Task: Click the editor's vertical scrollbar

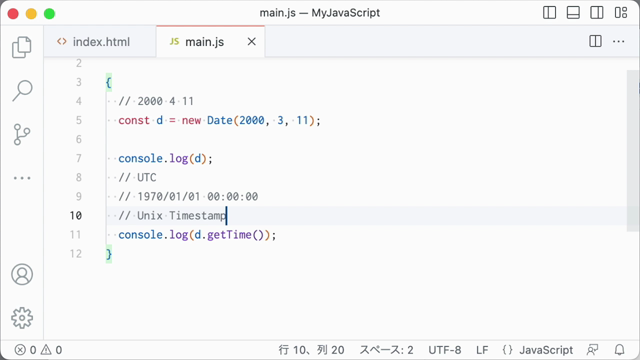Action: click(x=633, y=151)
